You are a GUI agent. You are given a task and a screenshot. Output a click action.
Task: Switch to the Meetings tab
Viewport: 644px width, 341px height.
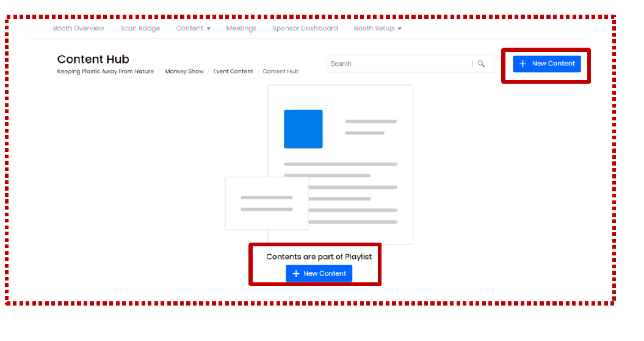[x=241, y=28]
